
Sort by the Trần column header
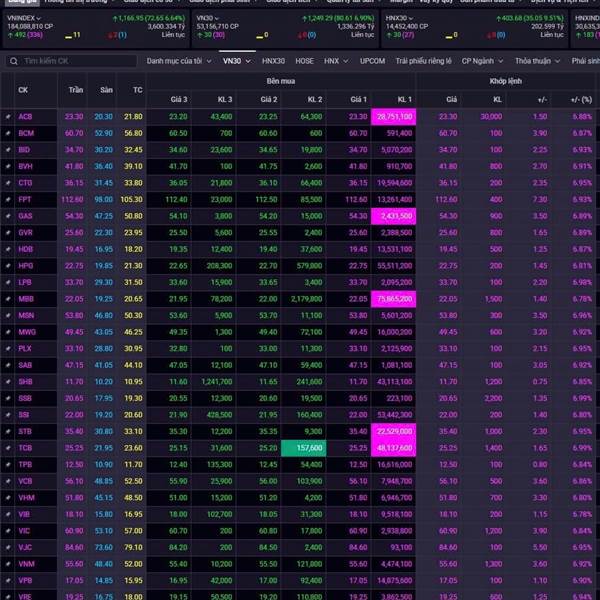pos(76,90)
